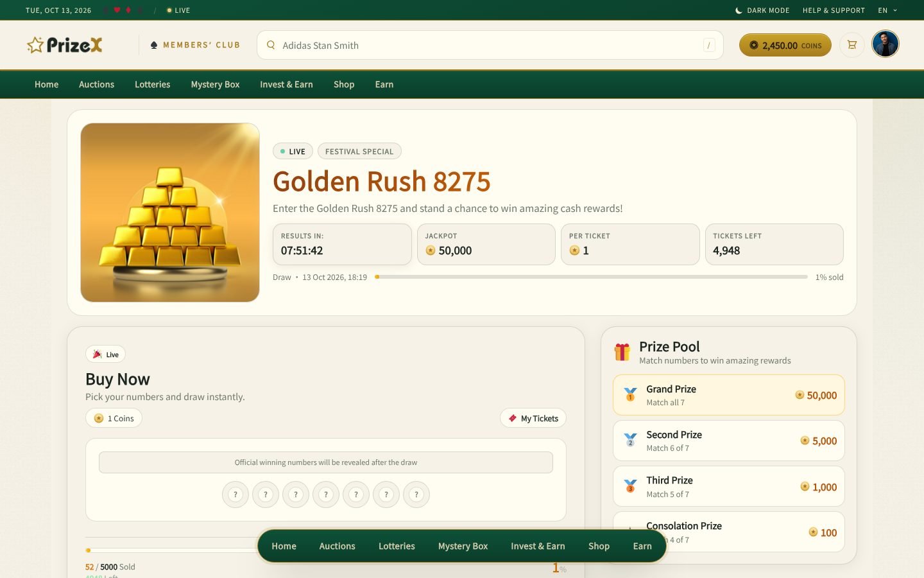The width and height of the screenshot is (924, 578).
Task: Open Shop in the green navigation bar
Action: (x=344, y=84)
